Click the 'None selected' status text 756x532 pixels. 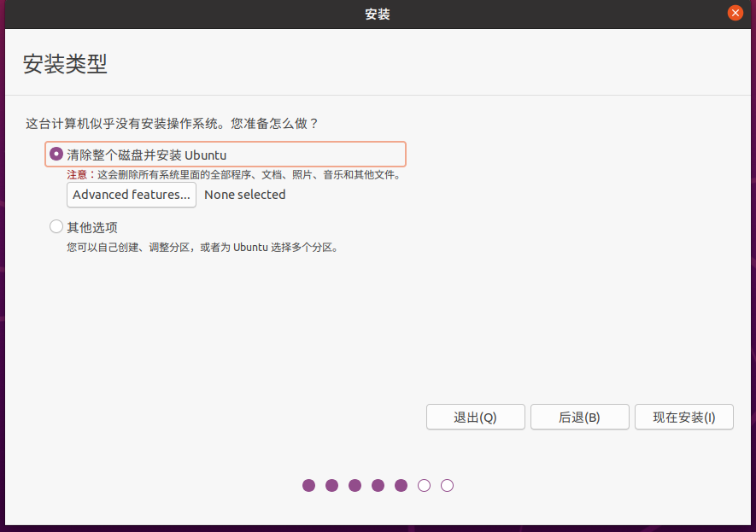(245, 195)
